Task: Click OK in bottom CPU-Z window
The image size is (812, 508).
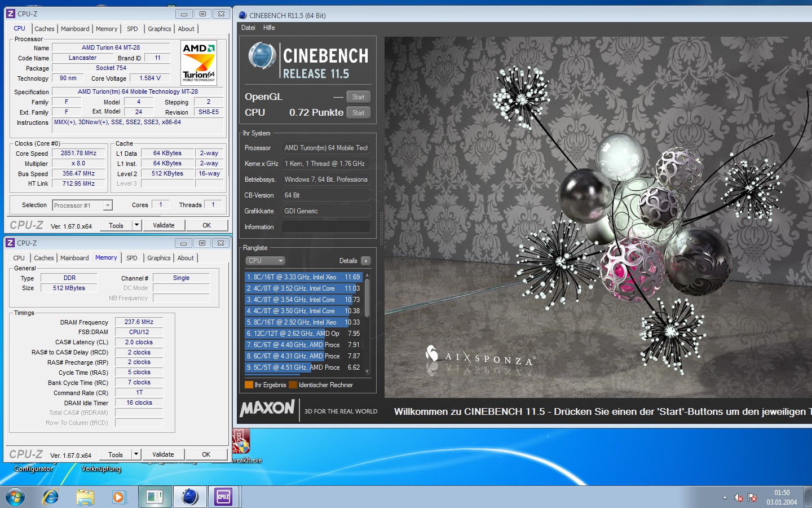Action: pos(206,454)
